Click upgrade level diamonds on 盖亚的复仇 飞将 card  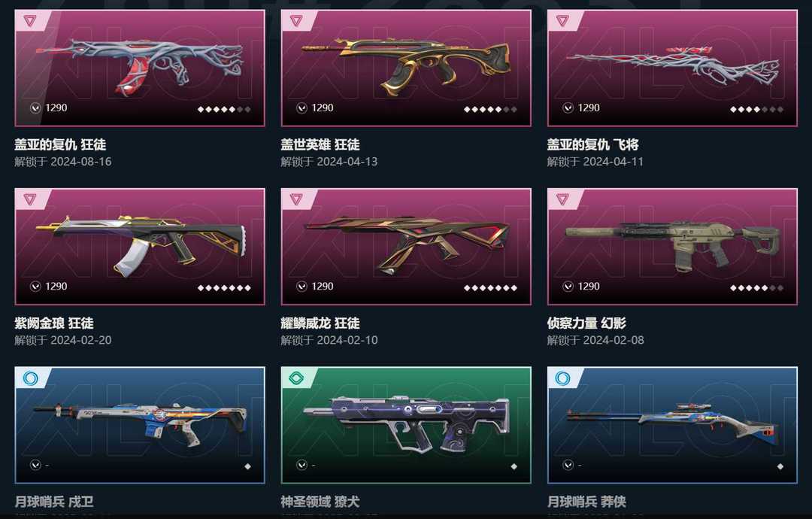(756, 109)
